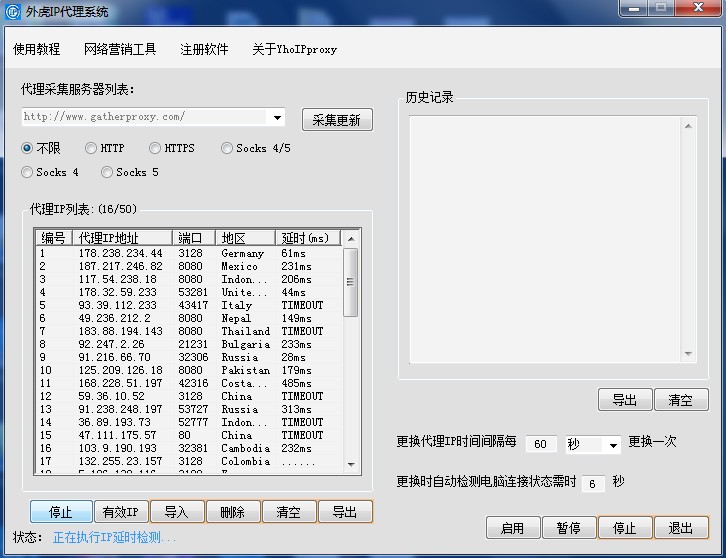Viewport: 726px width, 558px height.
Task: Click proxy list scrollbar up arrow
Action: [351, 238]
